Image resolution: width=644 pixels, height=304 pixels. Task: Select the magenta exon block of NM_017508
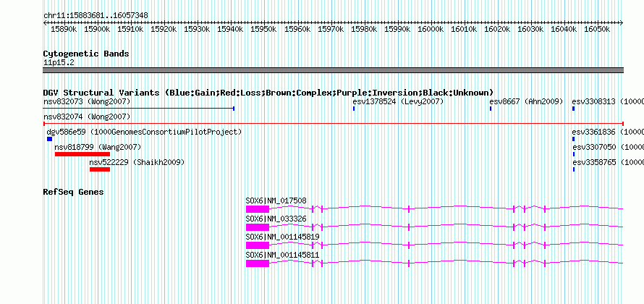coord(258,209)
